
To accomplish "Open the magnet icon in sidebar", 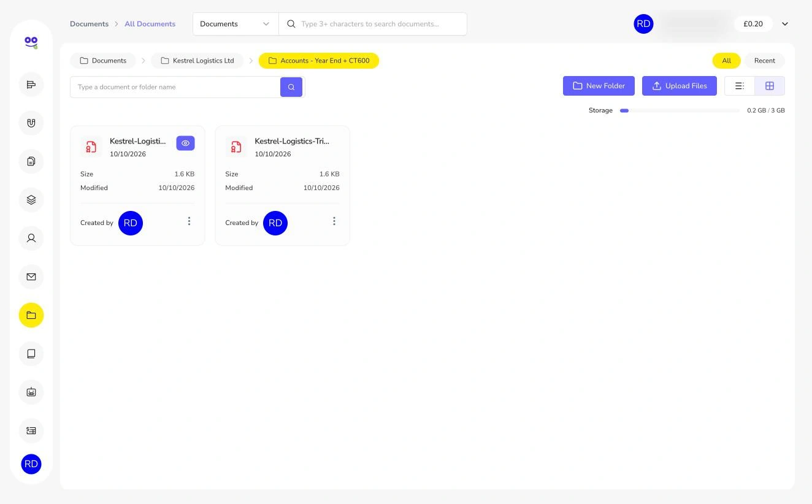I will pyautogui.click(x=31, y=123).
